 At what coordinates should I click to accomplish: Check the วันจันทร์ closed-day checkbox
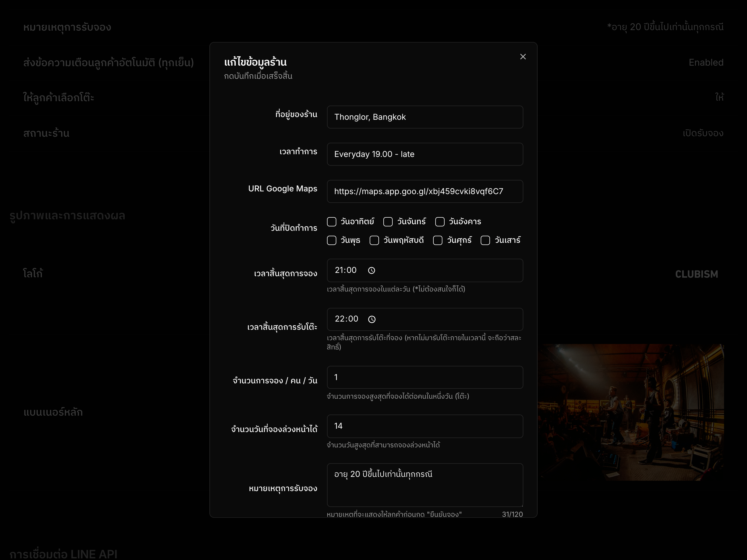388,221
